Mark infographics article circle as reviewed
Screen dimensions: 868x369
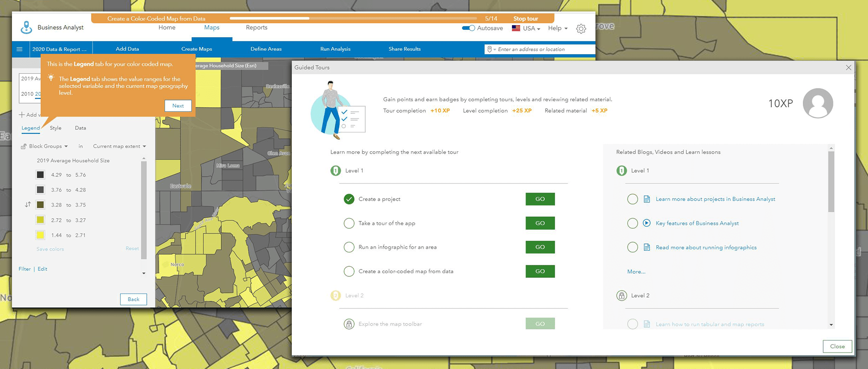pos(633,247)
